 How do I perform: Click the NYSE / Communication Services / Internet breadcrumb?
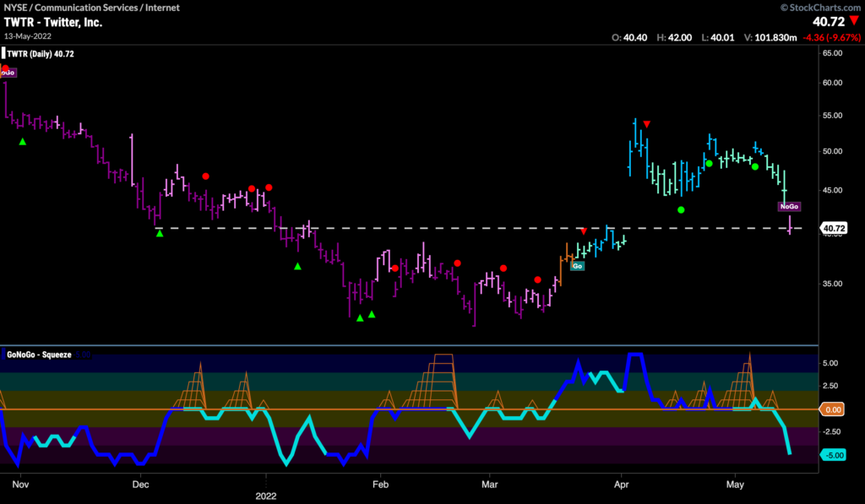(91, 8)
